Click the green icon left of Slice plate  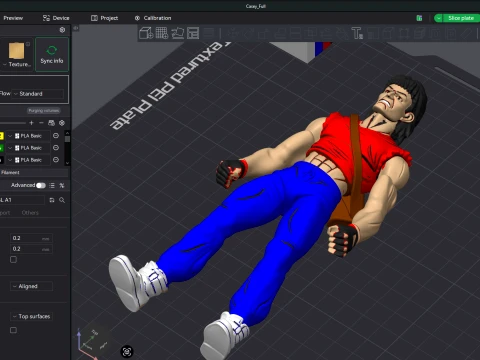pyautogui.click(x=419, y=18)
